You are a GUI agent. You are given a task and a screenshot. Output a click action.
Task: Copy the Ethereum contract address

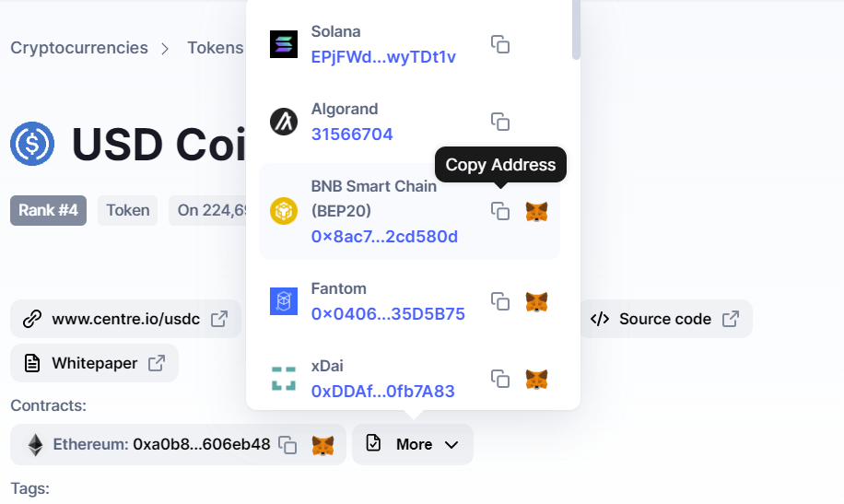[288, 445]
